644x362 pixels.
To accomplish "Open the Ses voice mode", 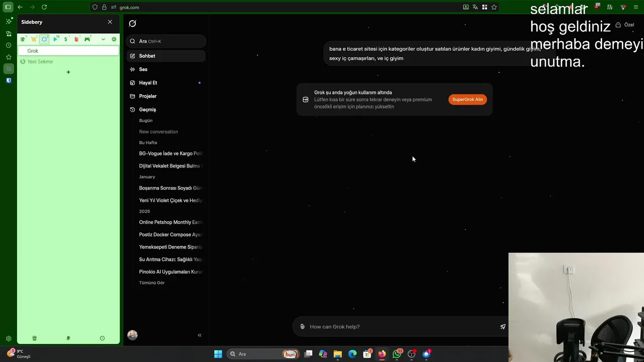I will [166, 69].
